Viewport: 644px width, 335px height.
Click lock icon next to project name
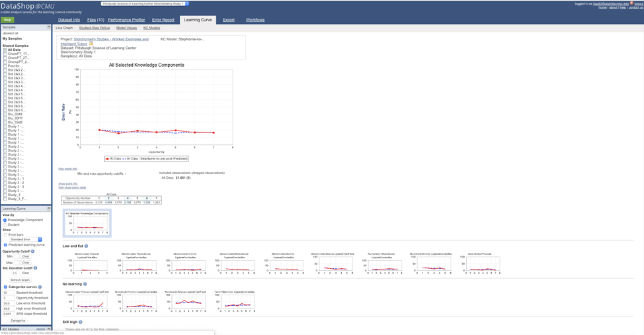(x=91, y=43)
